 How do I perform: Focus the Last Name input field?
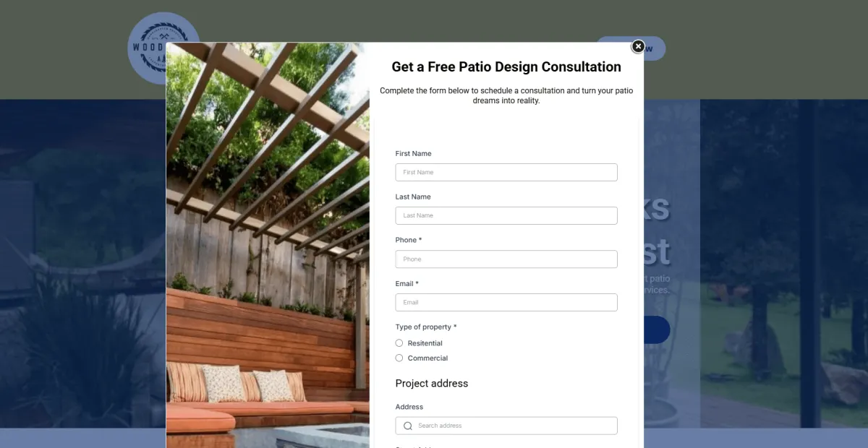506,215
